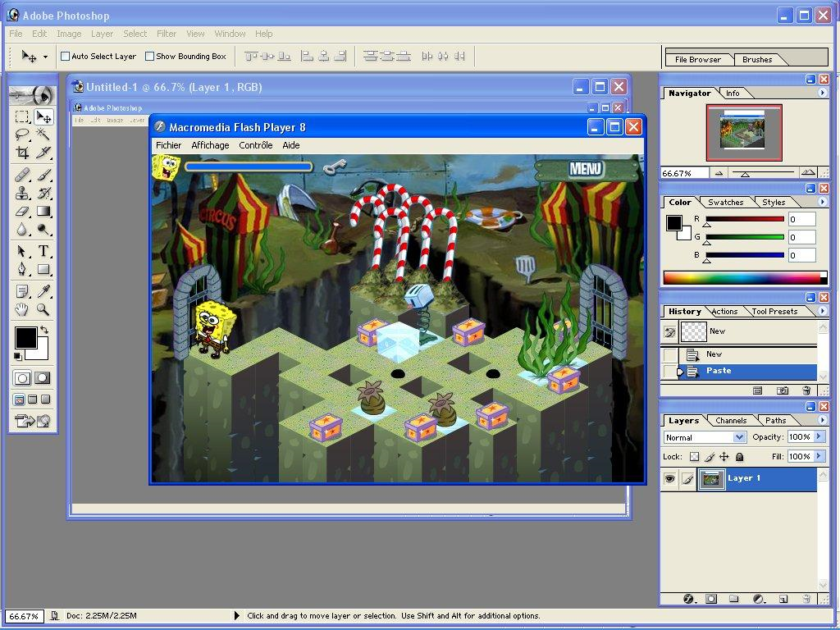The height and width of the screenshot is (630, 840).
Task: Select the Move tool in toolbox
Action: [43, 116]
